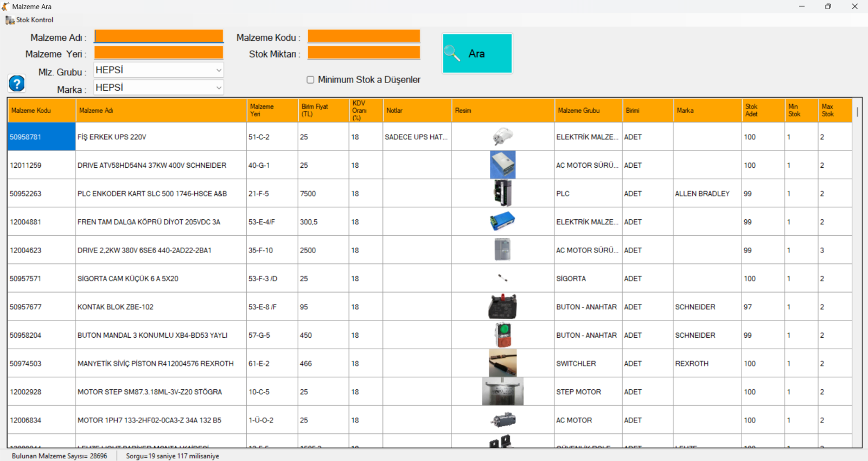Sort by the Birim Fiyat (TL) column header

[x=323, y=110]
